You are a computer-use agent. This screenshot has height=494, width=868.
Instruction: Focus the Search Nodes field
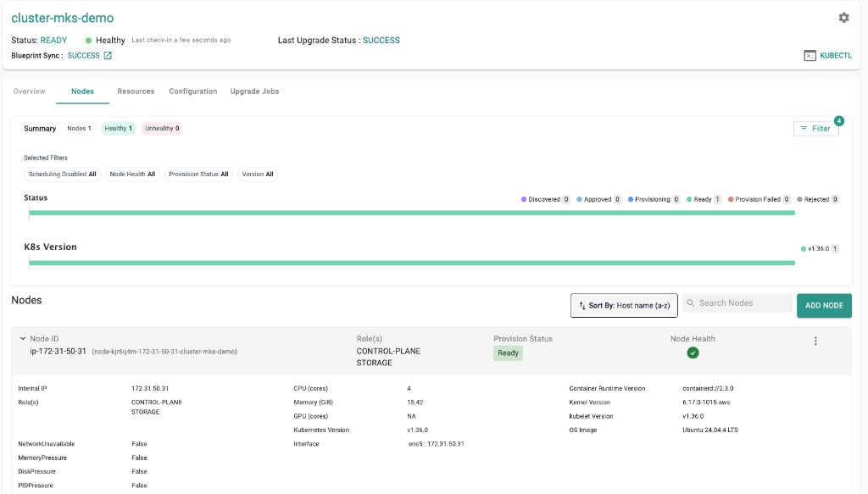(x=737, y=303)
